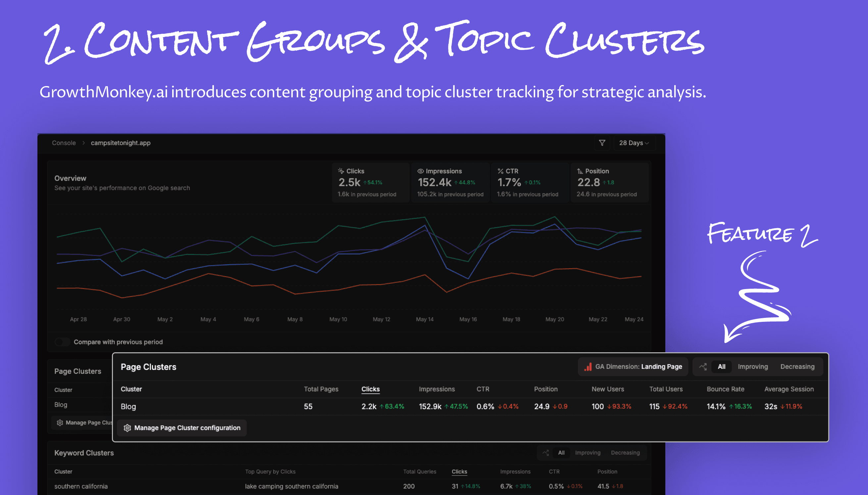The height and width of the screenshot is (495, 868).
Task: Sort Page Clusters by Clicks column
Action: click(x=371, y=389)
